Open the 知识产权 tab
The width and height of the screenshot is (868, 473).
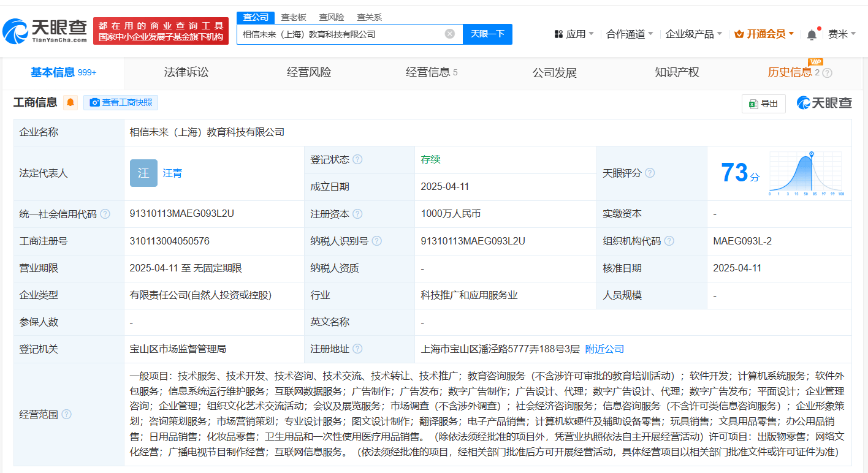(677, 72)
